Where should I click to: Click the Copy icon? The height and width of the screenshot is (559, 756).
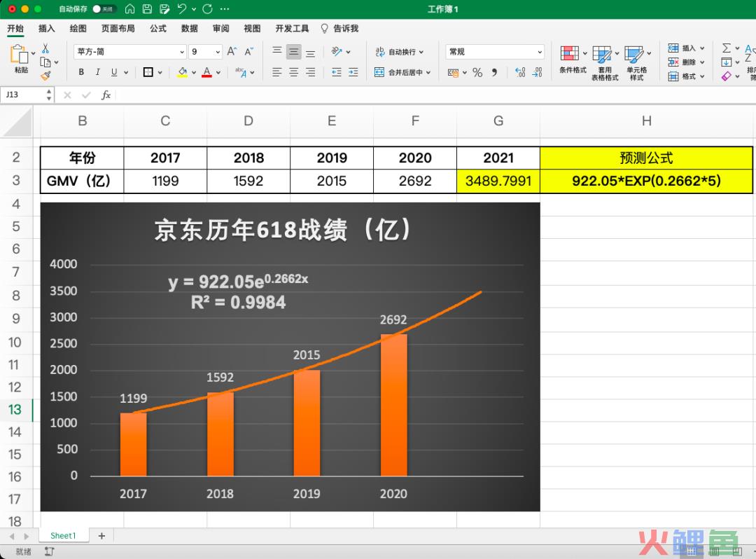point(45,62)
